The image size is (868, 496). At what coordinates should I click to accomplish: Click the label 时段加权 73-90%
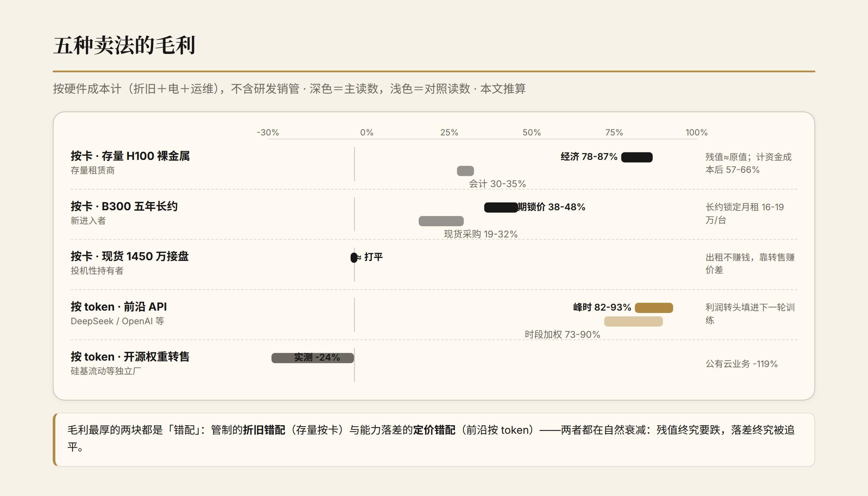pyautogui.click(x=562, y=334)
